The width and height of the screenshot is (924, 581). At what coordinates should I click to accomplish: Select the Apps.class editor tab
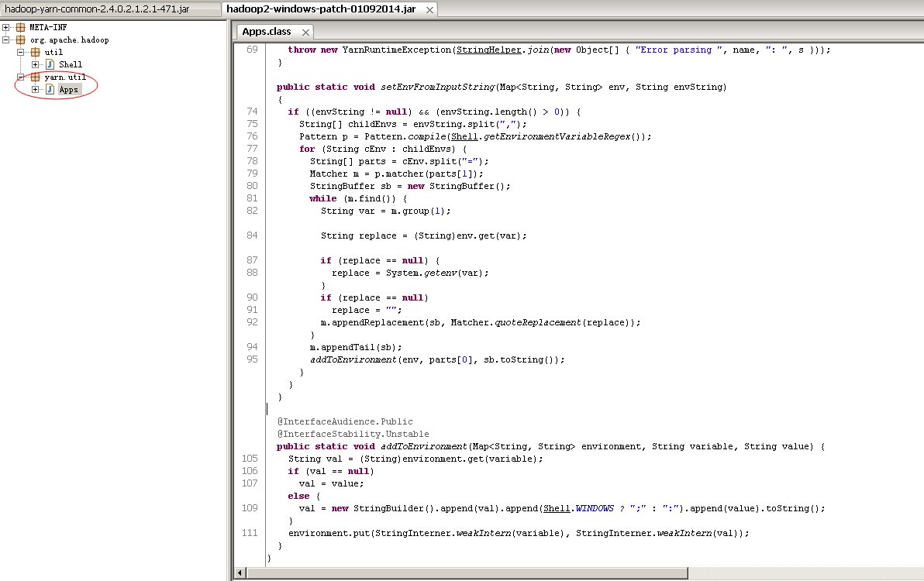(267, 32)
